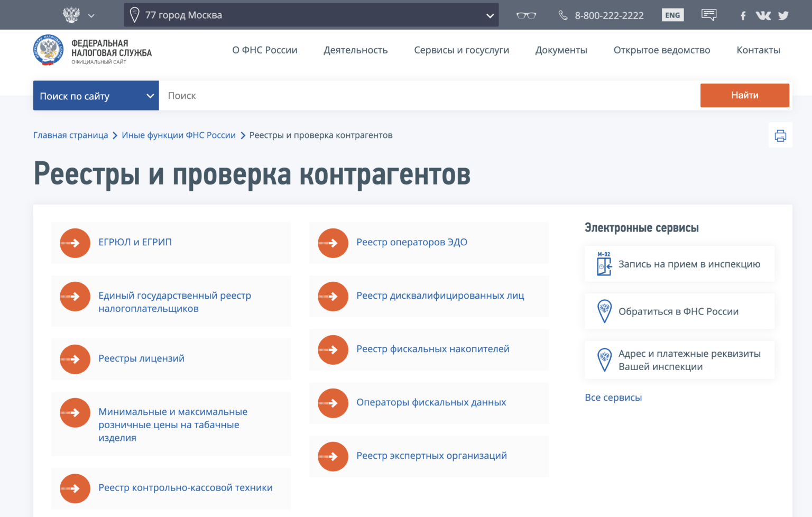812x517 pixels.
Task: Click the arrow icon beside 'Реестры лицензий'
Action: coord(75,359)
